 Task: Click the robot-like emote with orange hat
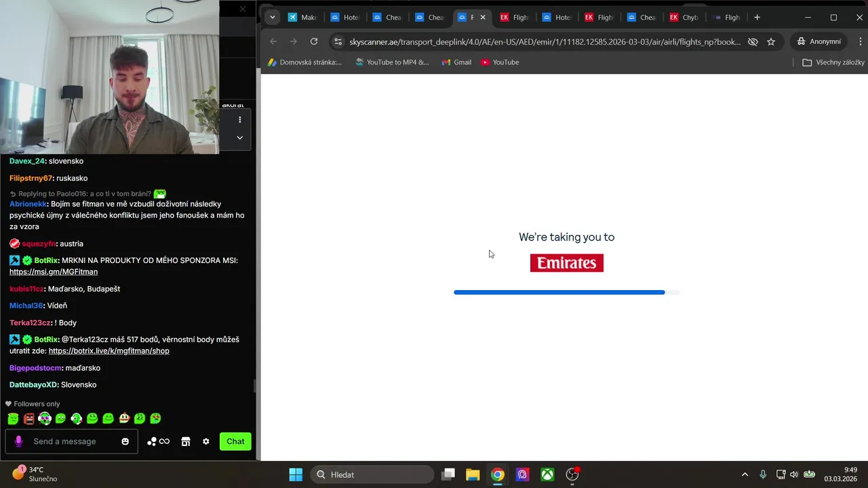point(124,419)
